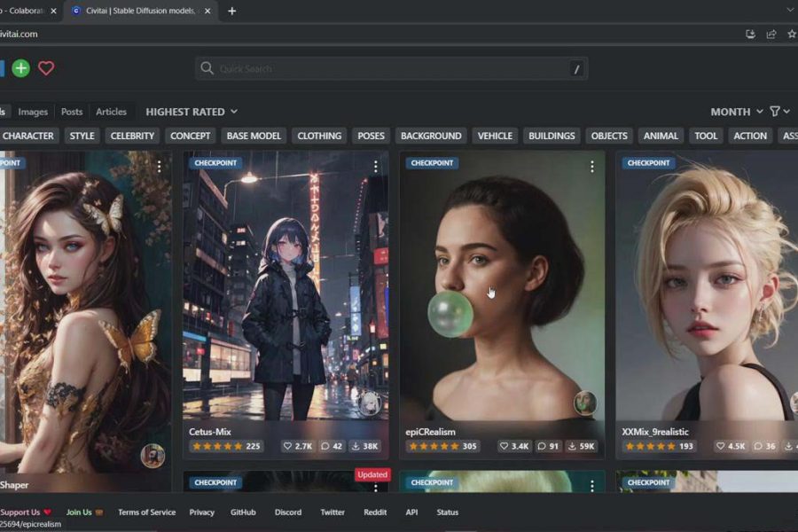Click the browser share icon
The height and width of the screenshot is (532, 798).
point(771,34)
